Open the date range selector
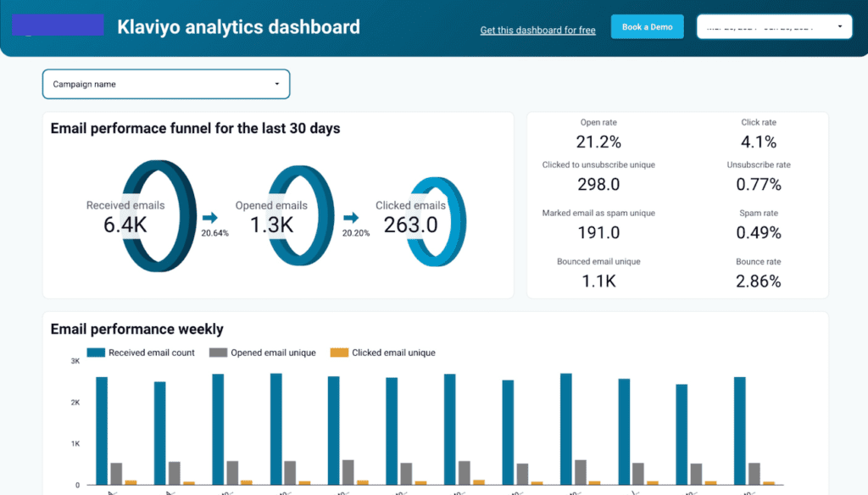 point(767,26)
